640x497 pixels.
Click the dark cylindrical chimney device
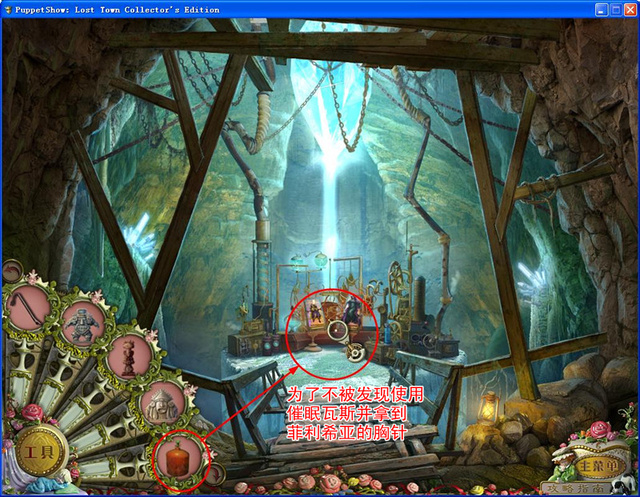coord(420,298)
